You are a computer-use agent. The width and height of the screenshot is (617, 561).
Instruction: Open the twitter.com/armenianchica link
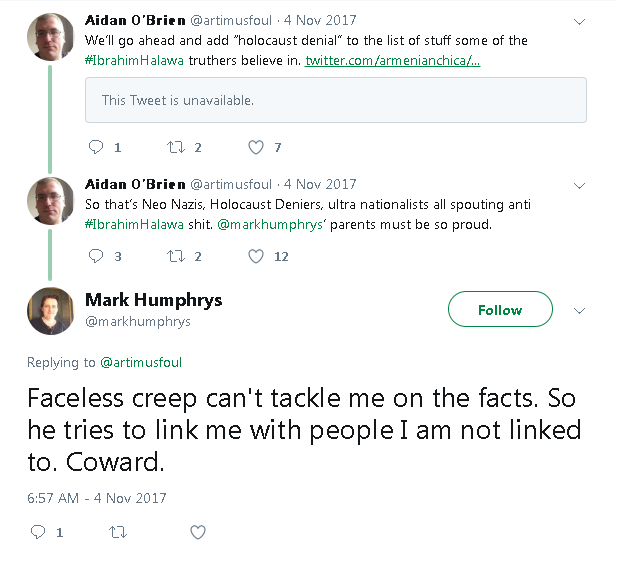[x=392, y=62]
